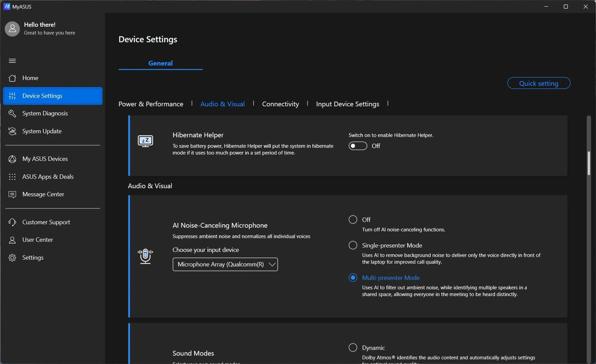596x364 pixels.
Task: Click the 'Sound Modes' heading
Action: pos(193,353)
